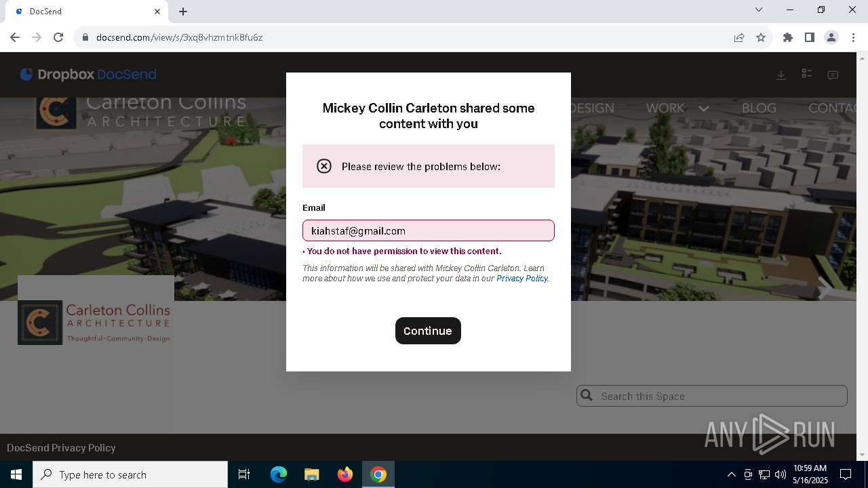This screenshot has width=868, height=488.
Task: Open the Windows Start button
Action: 16,474
